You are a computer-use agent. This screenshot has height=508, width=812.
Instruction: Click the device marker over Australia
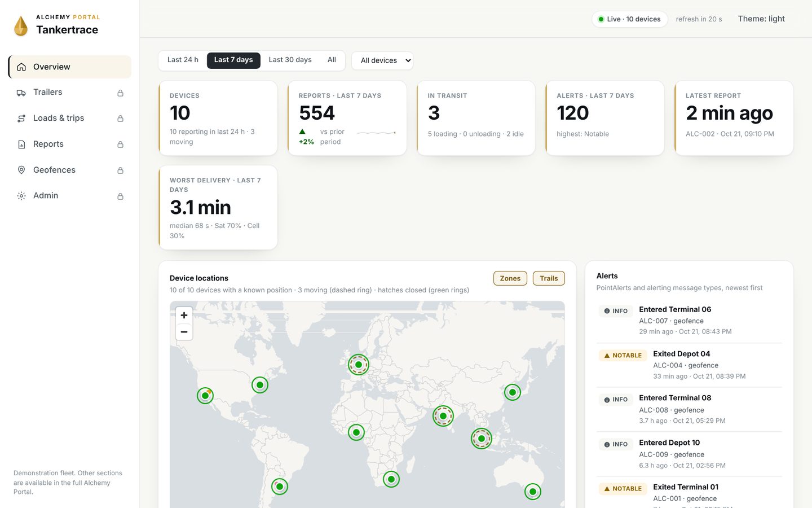(533, 492)
